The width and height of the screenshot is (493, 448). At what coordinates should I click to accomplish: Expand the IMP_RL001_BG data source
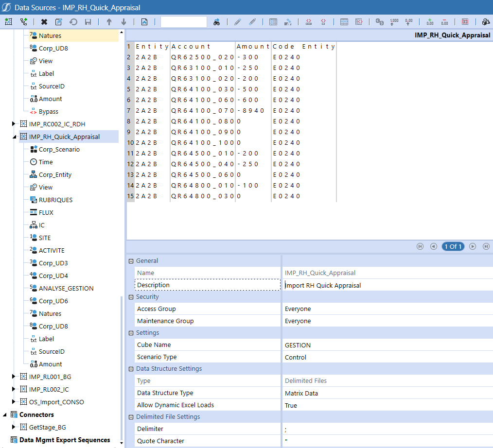tap(14, 377)
